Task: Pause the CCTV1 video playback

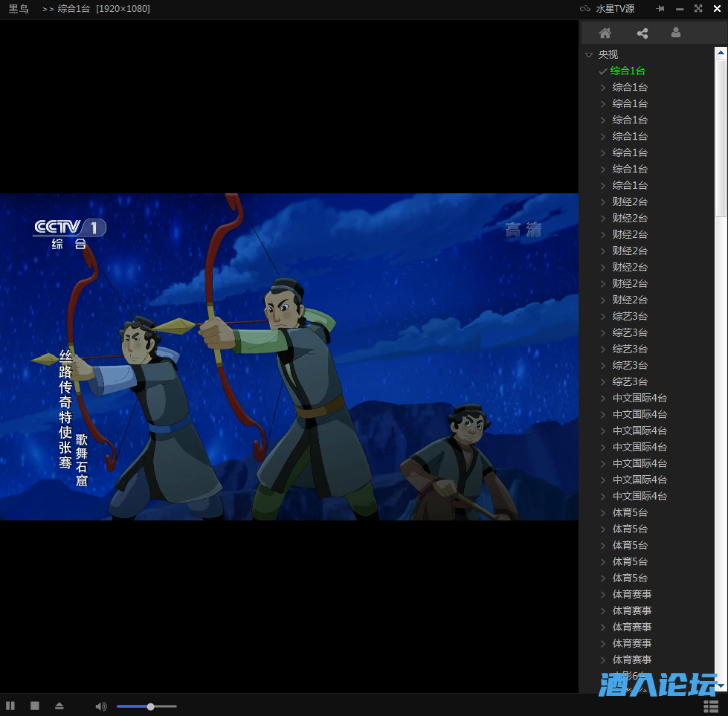Action: click(x=10, y=706)
